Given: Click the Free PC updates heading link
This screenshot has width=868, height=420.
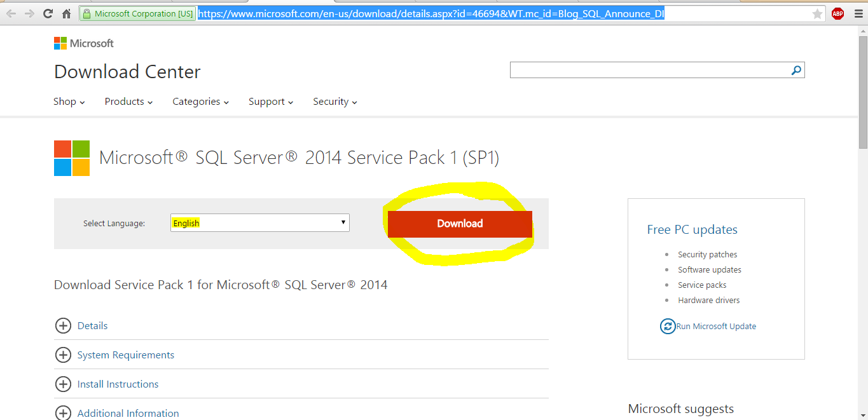Looking at the screenshot, I should pos(692,229).
